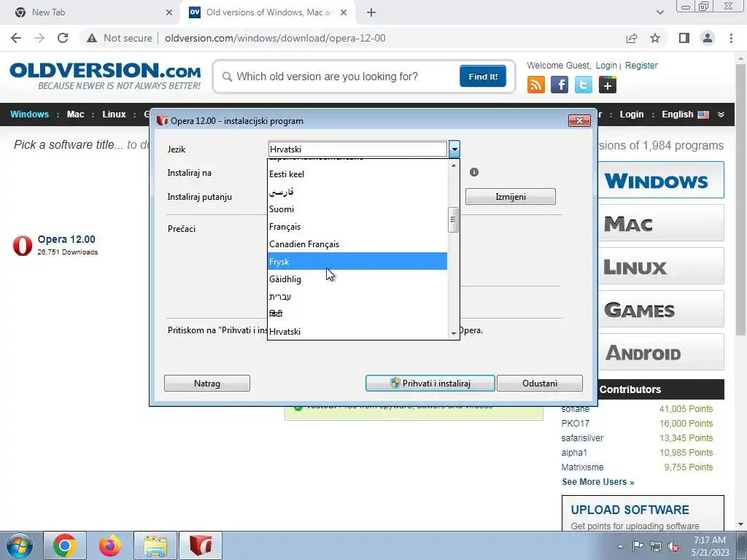
Task: Close the New Tab tab
Action: click(x=169, y=12)
